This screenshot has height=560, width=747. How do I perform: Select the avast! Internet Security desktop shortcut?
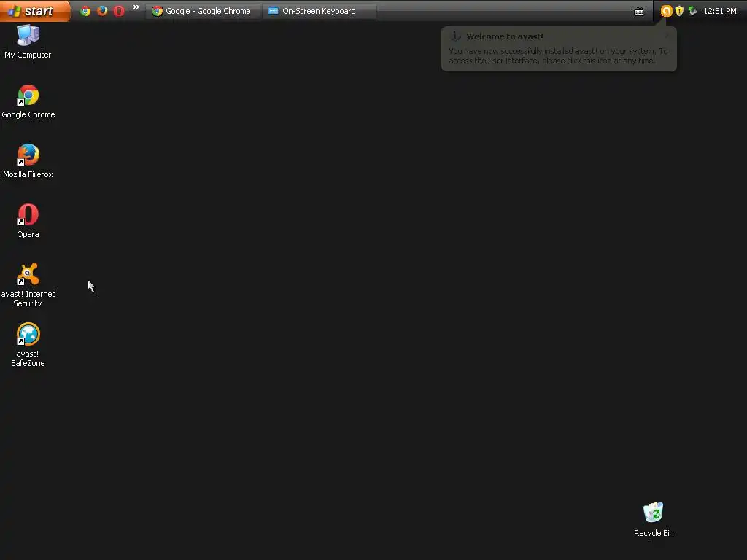pos(28,285)
